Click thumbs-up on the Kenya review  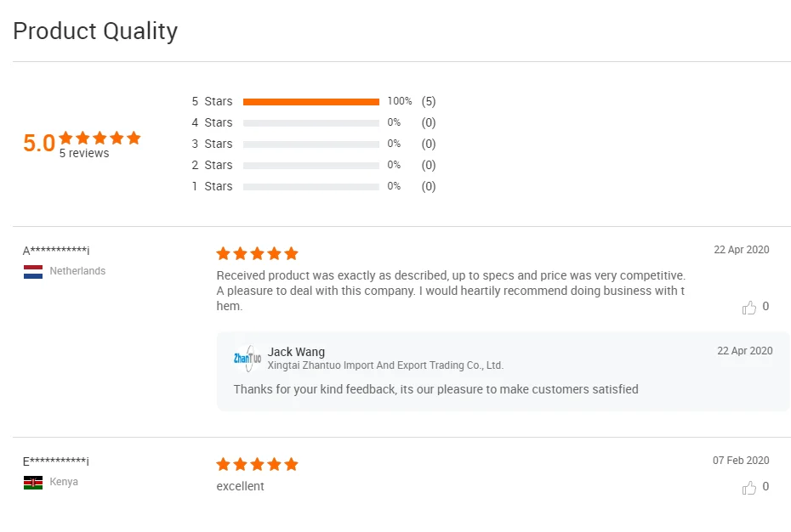tap(749, 488)
